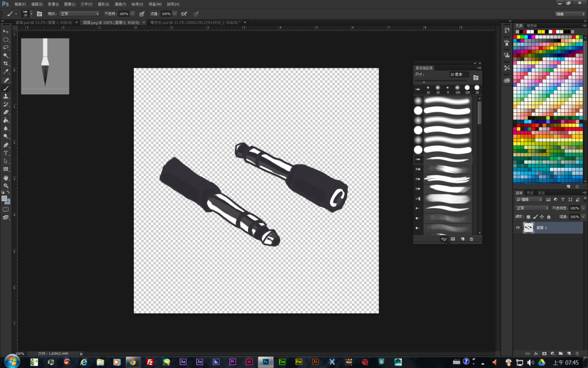This screenshot has width=588, height=368.
Task: Select the Pen tool
Action: pos(6,145)
